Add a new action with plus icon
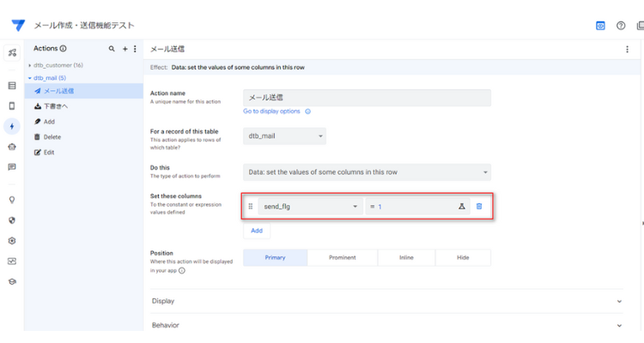The width and height of the screenshot is (644, 343). click(125, 48)
